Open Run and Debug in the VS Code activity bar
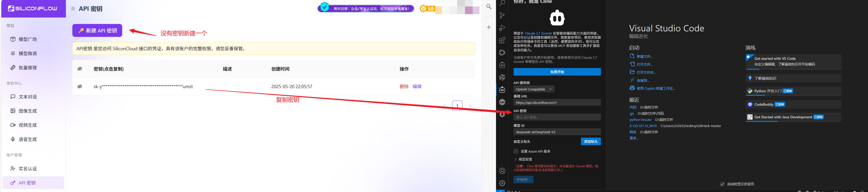The height and width of the screenshot is (192, 868). coord(502,28)
